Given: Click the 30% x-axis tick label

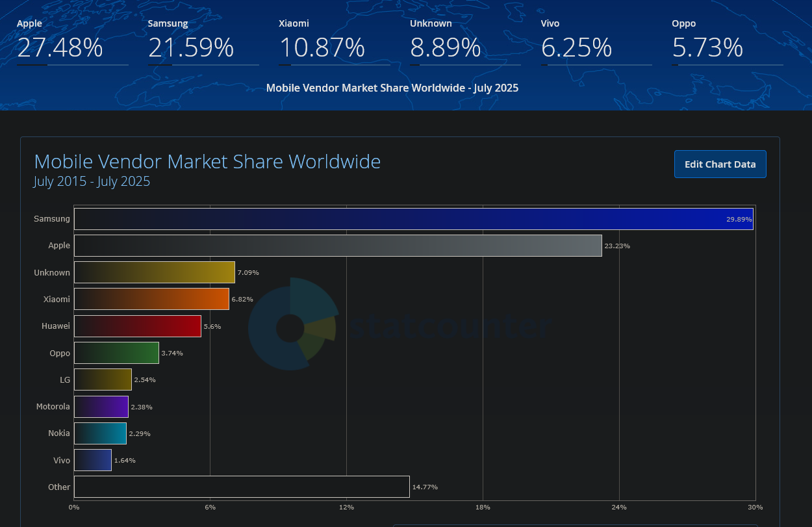Looking at the screenshot, I should coord(755,507).
